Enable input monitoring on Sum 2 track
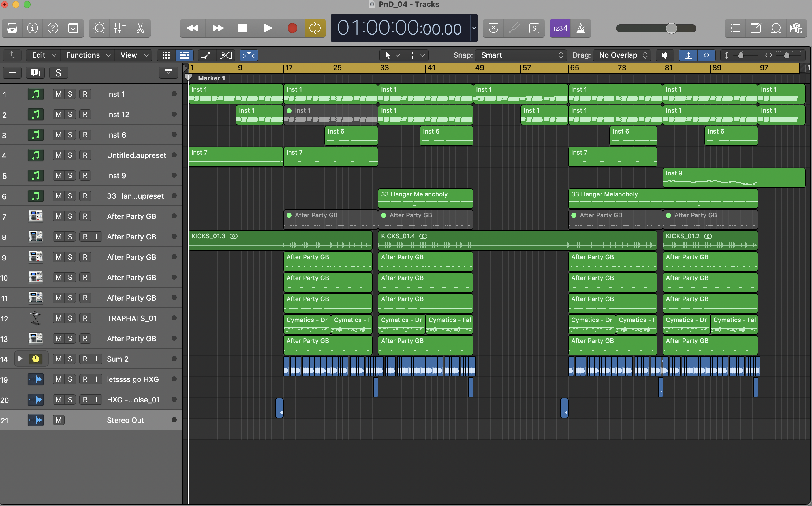812x506 pixels. (x=96, y=359)
